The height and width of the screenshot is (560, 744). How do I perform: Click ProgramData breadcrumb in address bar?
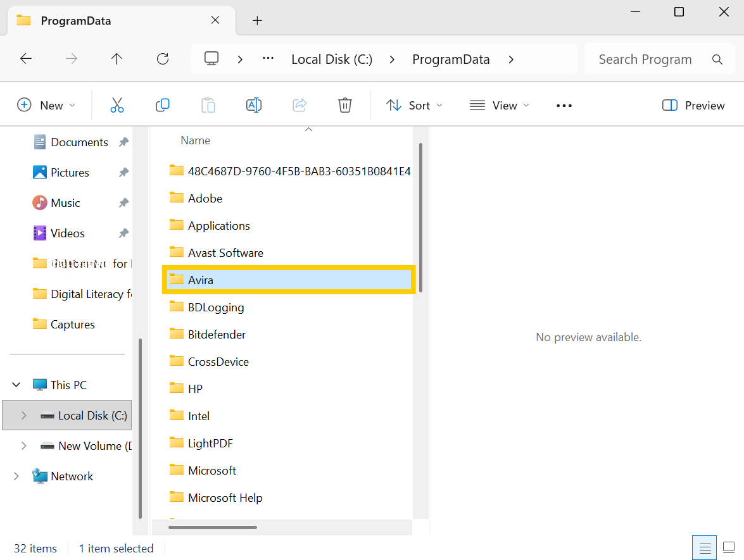451,59
